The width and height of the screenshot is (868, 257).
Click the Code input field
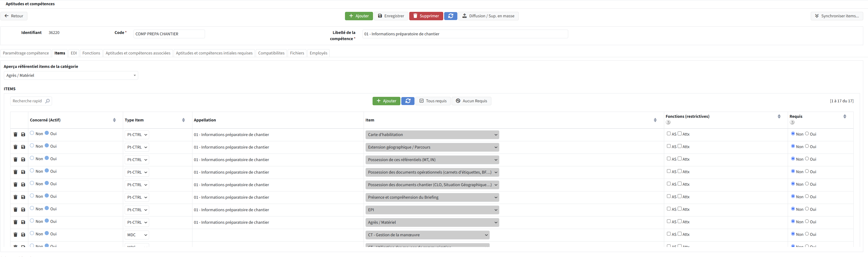point(169,34)
